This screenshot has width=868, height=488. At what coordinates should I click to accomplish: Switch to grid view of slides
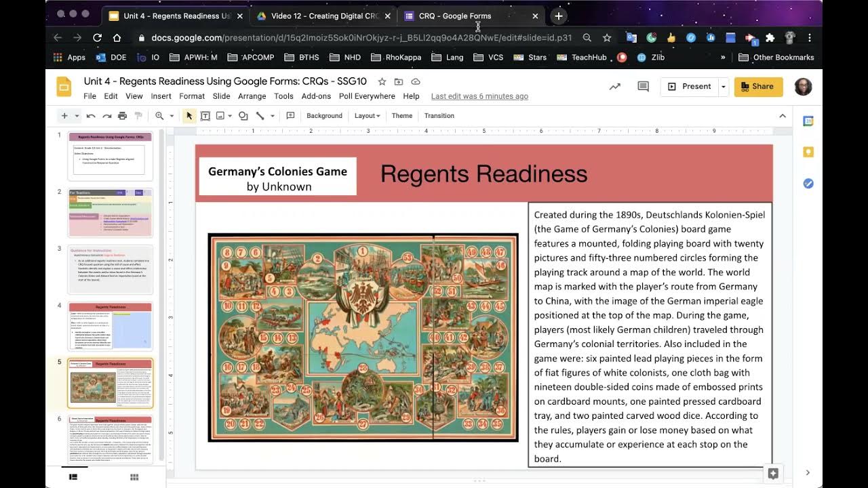134,477
